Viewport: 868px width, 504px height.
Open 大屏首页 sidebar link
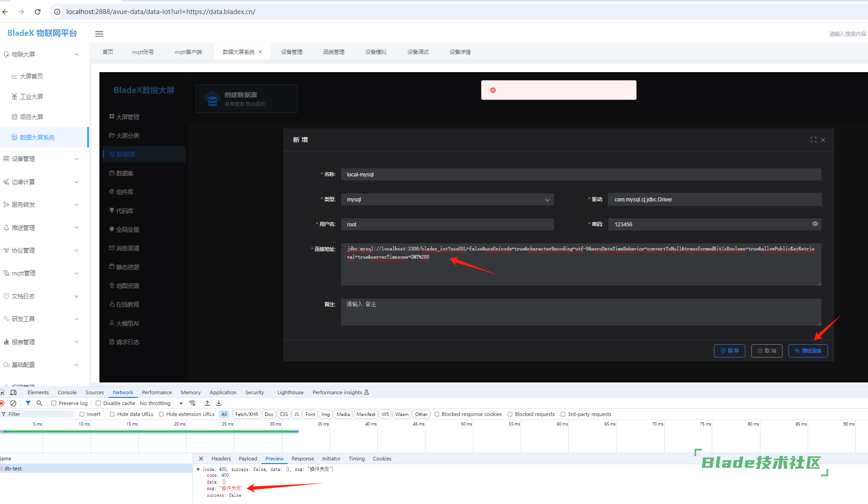(x=31, y=76)
